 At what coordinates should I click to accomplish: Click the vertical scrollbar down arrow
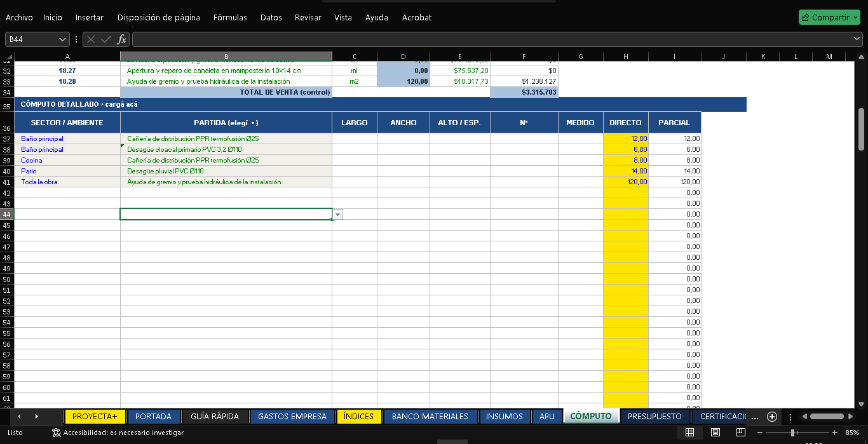(x=862, y=404)
